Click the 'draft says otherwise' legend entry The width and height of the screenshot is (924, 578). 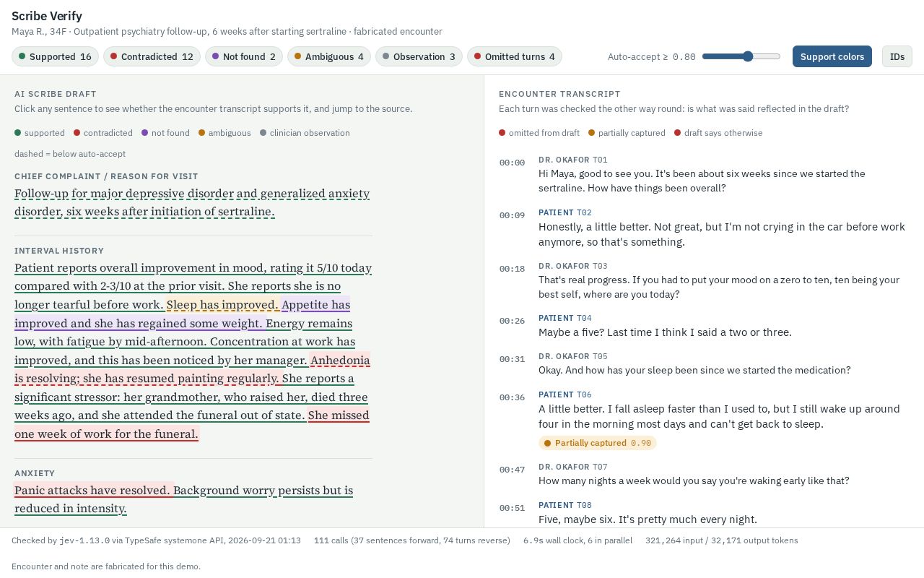coord(718,133)
